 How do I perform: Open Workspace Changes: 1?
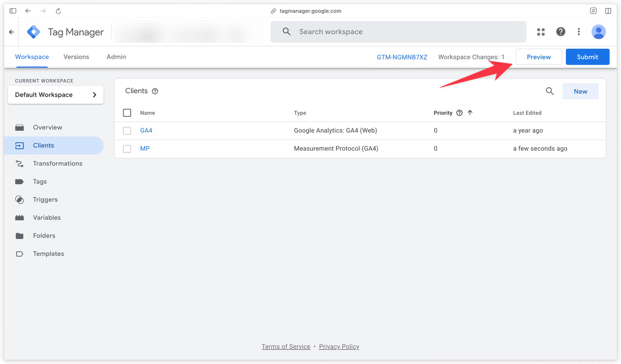tap(471, 57)
